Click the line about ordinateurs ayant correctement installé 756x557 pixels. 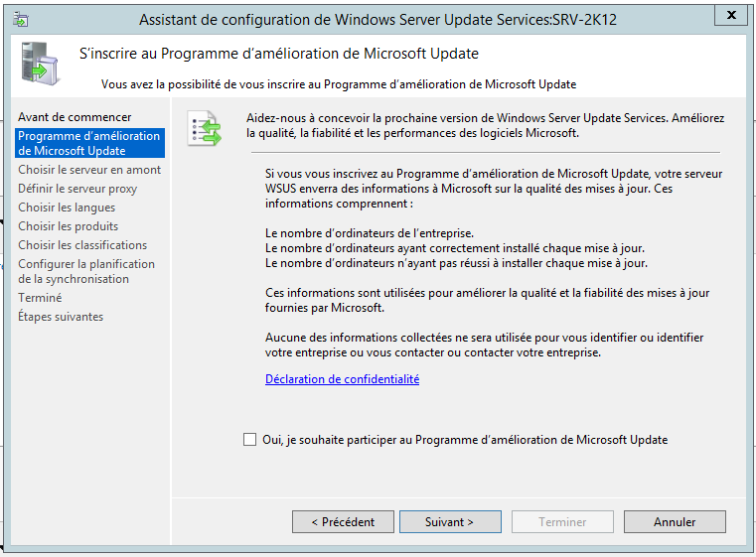point(455,248)
